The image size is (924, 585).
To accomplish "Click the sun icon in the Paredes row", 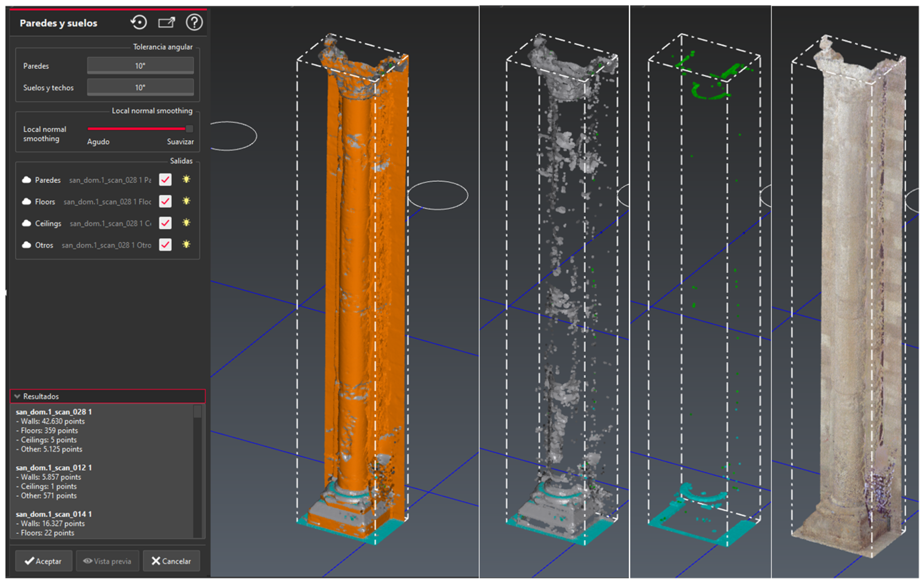I will 186,179.
